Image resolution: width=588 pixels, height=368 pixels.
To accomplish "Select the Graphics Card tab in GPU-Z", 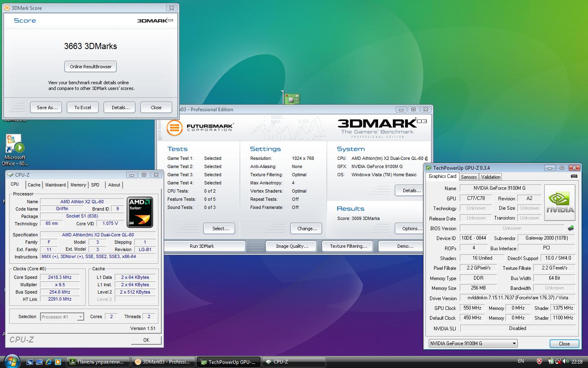I will pyautogui.click(x=442, y=176).
